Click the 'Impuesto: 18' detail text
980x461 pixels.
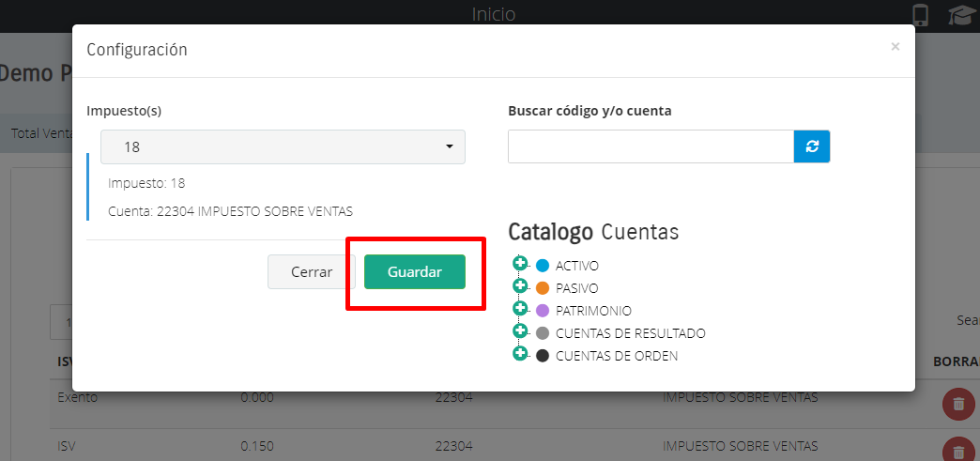146,183
